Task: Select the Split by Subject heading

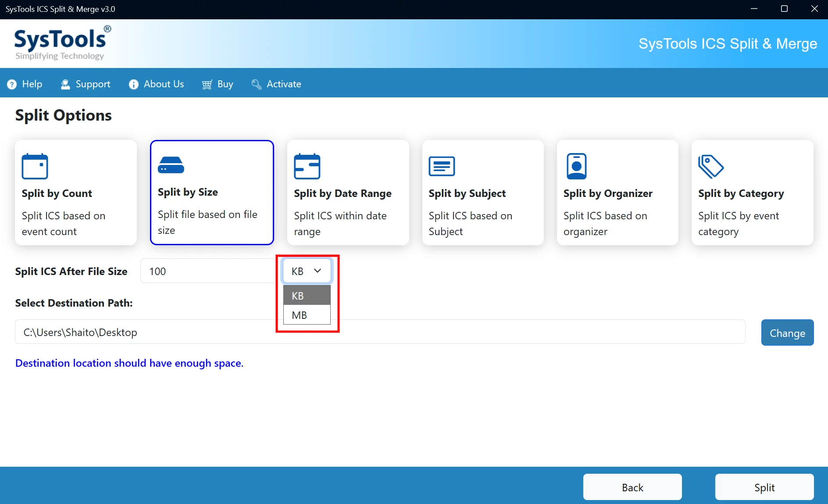Action: click(x=467, y=193)
